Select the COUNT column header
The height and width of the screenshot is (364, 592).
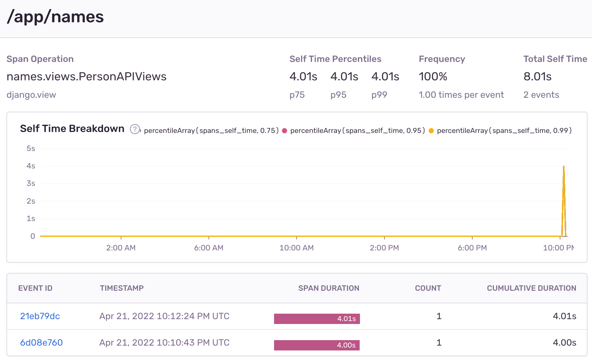(x=428, y=288)
